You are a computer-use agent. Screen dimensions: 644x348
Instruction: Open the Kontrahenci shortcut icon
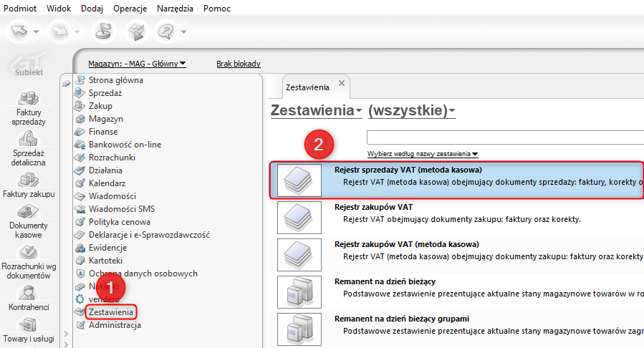(29, 293)
